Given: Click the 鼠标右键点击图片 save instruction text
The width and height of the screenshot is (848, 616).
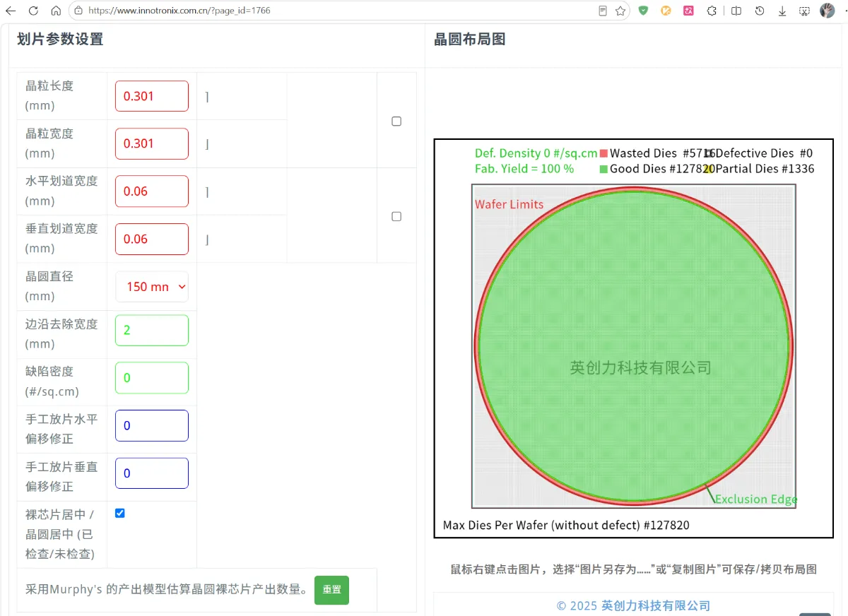Looking at the screenshot, I should point(634,569).
